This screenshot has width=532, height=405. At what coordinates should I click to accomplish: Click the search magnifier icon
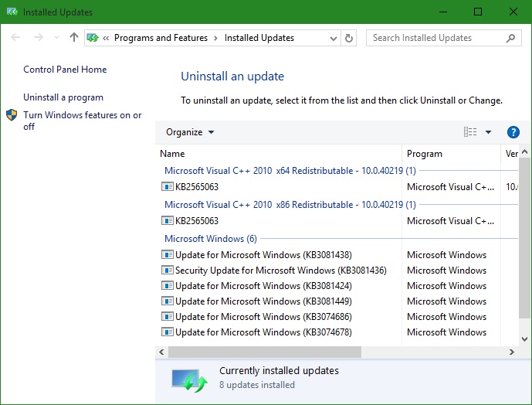coord(510,38)
